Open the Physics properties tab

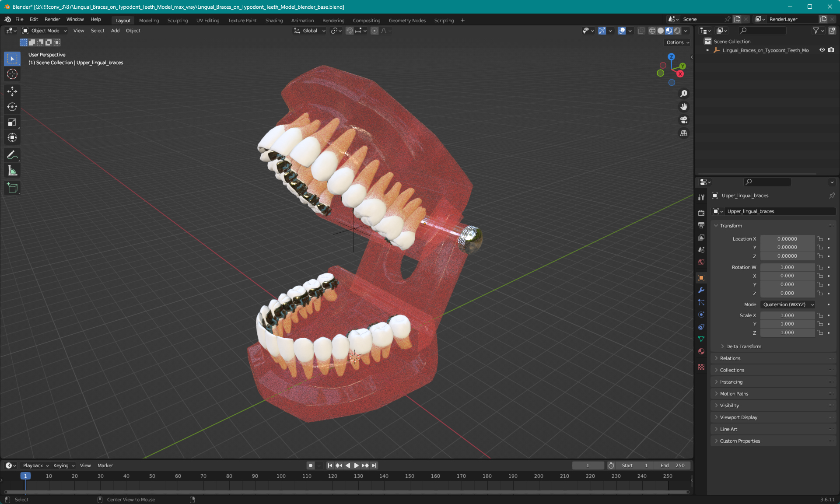tap(701, 315)
